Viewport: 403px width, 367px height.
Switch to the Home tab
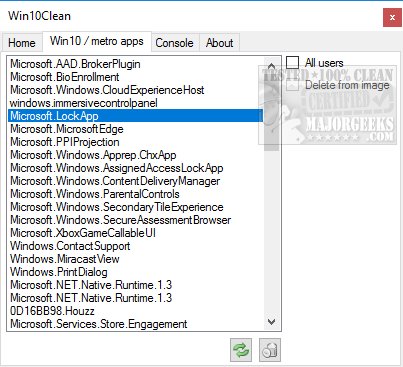pyautogui.click(x=22, y=43)
